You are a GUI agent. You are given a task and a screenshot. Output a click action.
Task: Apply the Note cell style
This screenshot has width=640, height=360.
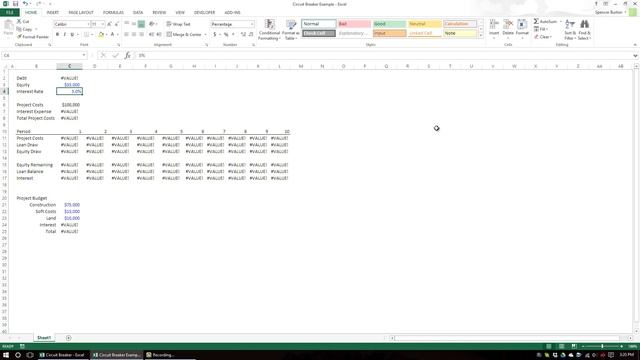(460, 33)
